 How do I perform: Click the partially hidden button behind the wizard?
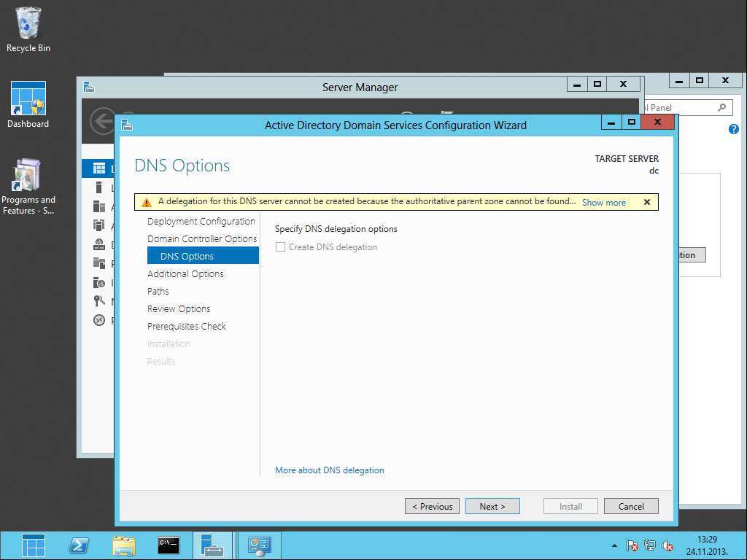tap(692, 254)
